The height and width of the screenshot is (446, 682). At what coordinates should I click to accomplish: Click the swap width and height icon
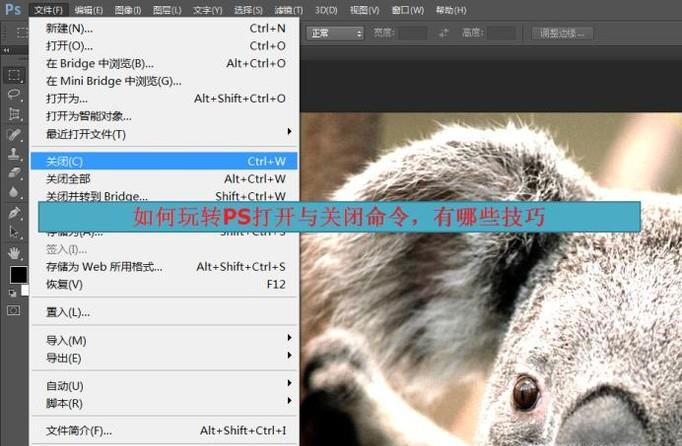443,33
